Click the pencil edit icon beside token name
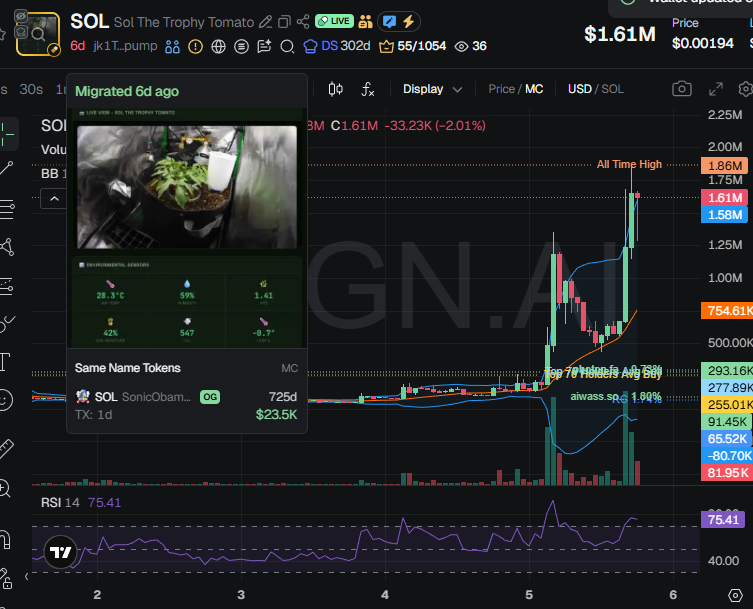This screenshot has height=609, width=753. 265,22
